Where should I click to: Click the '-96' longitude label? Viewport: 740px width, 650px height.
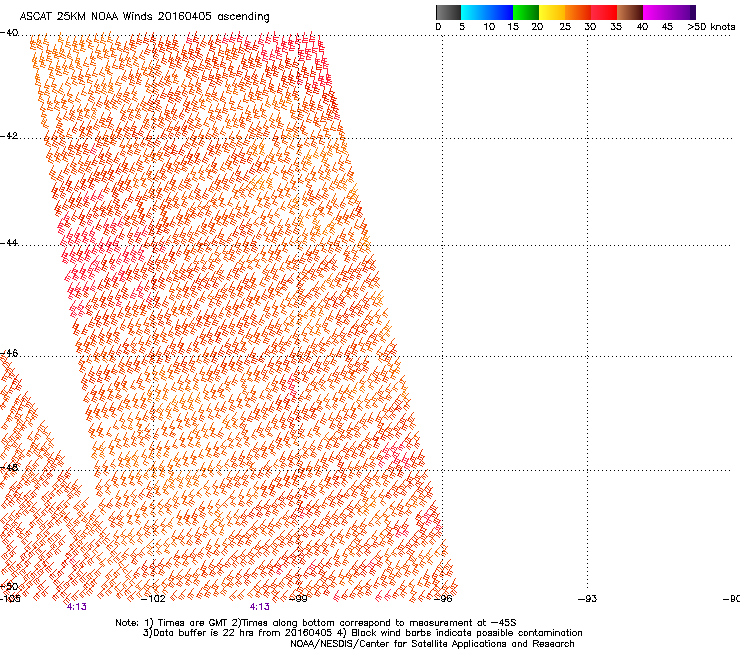click(x=443, y=599)
